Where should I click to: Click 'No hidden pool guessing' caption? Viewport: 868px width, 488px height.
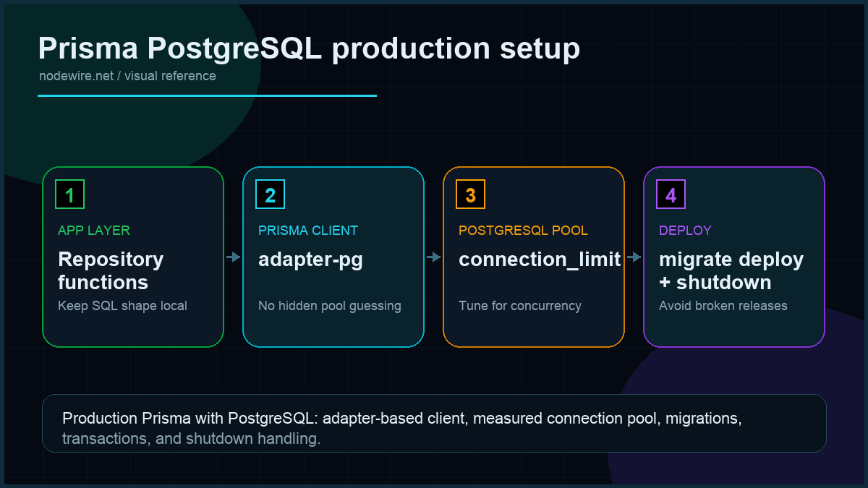point(330,306)
